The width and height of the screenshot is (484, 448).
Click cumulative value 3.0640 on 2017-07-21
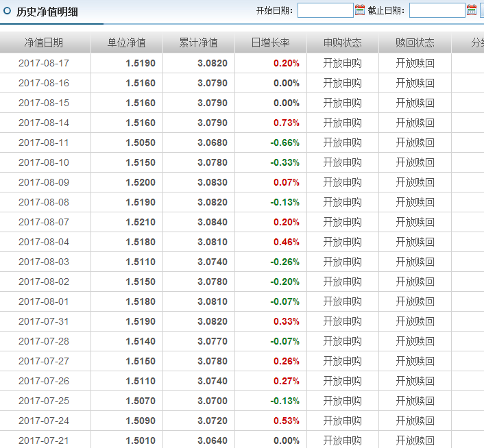[x=213, y=440]
